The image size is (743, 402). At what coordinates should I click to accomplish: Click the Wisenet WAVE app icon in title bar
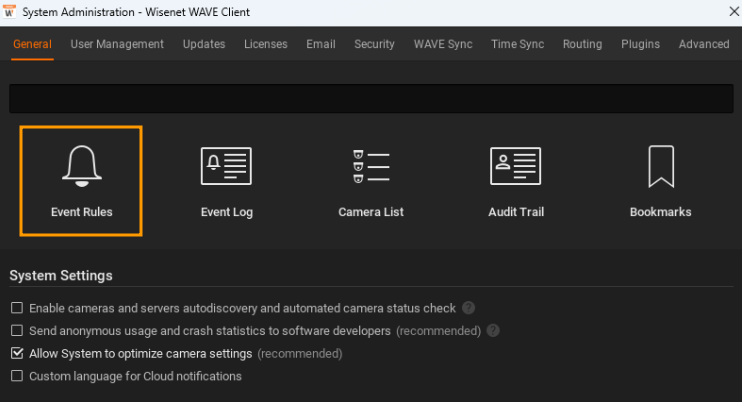(x=11, y=12)
